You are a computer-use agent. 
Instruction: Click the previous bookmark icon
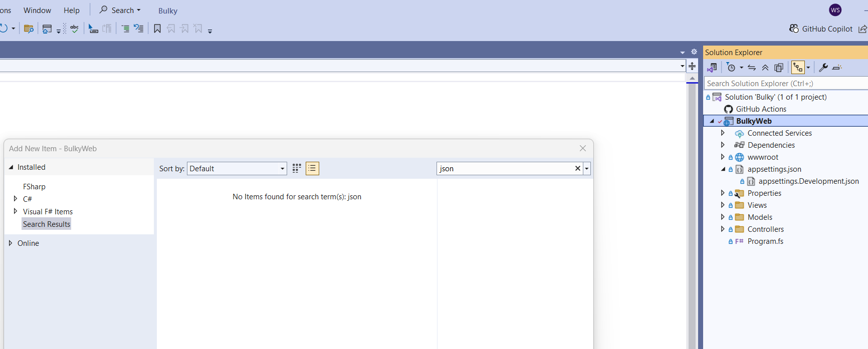point(171,29)
